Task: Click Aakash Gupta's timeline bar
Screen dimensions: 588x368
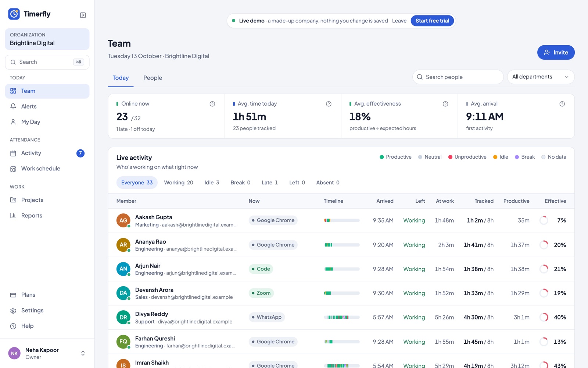Action: click(342, 220)
